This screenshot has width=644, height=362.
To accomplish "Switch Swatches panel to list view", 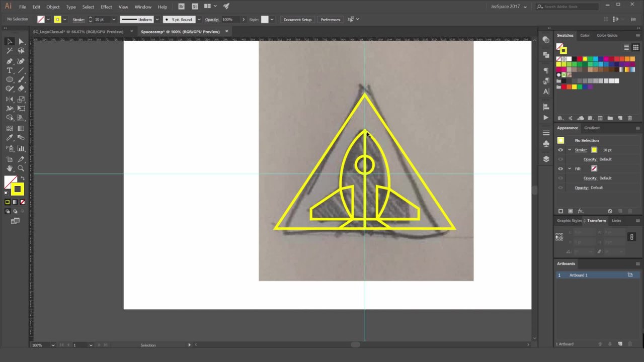I will 626,47.
